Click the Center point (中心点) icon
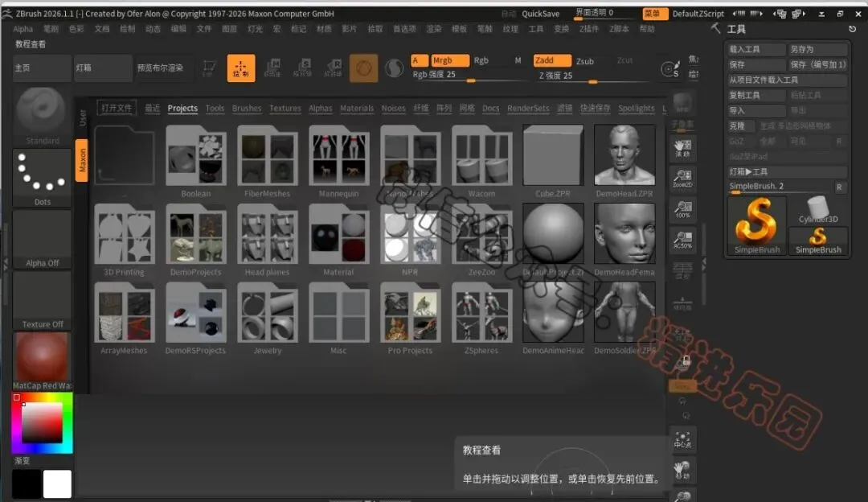The height and width of the screenshot is (502, 868). point(682,440)
